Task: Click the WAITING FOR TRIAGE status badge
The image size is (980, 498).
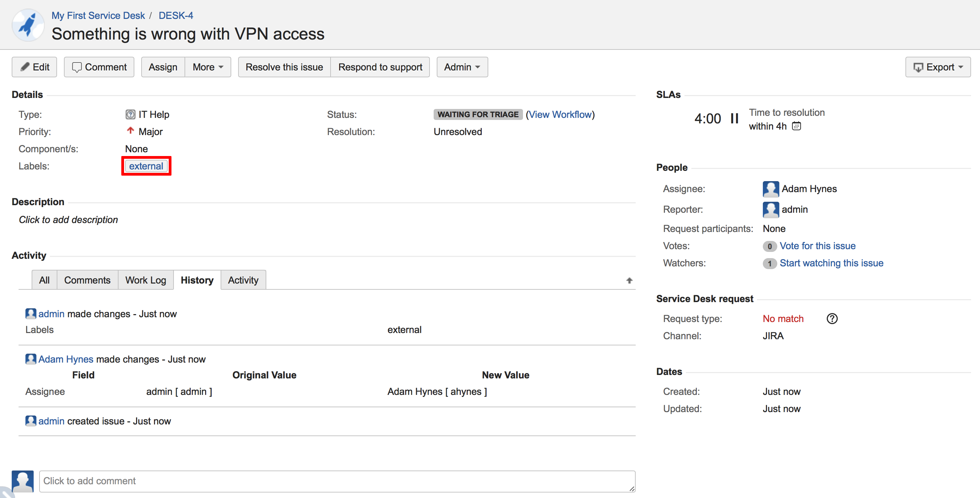Action: tap(478, 114)
